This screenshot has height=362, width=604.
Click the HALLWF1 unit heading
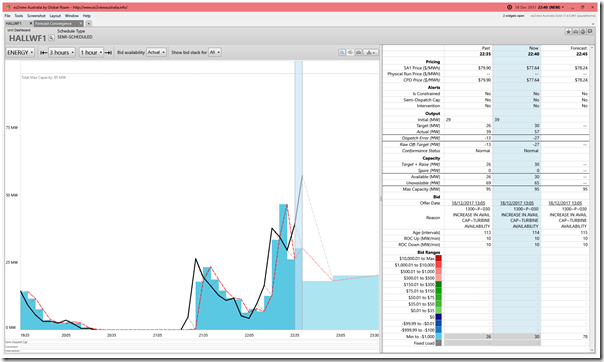[x=27, y=38]
